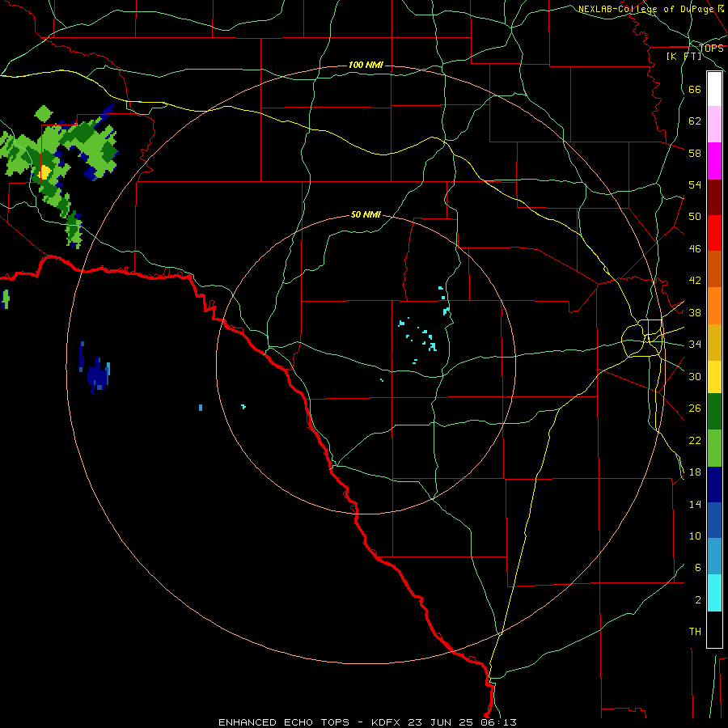Click the light blue 6-10 kft legend swatch
Screen dimensions: 728x728
[714, 557]
